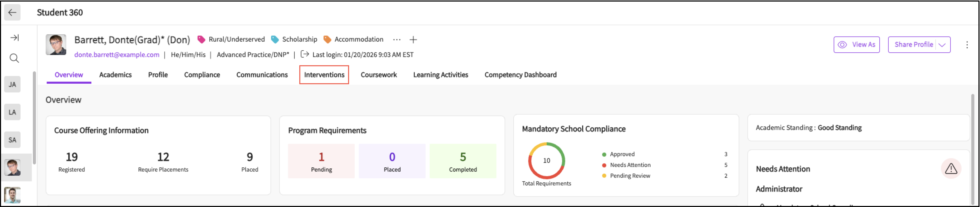Click the pink Rural/Underserved tag icon
Screen dimensions: 980x207
point(201,40)
